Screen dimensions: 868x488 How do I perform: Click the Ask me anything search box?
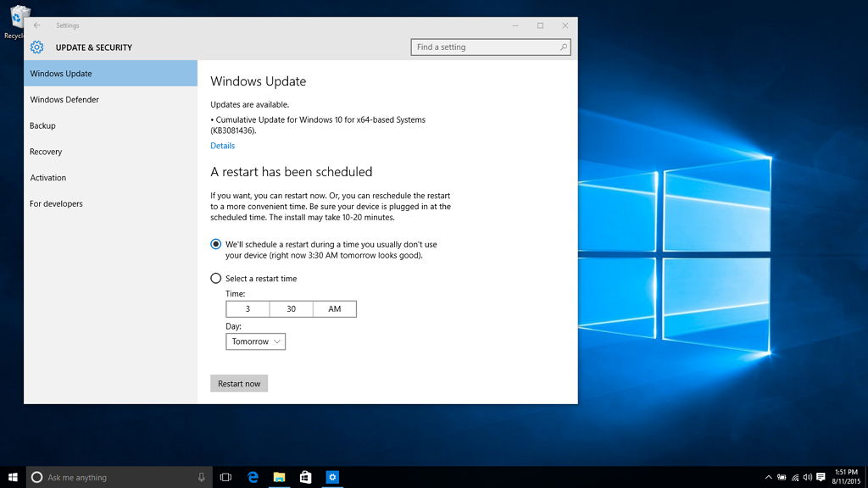(119, 477)
